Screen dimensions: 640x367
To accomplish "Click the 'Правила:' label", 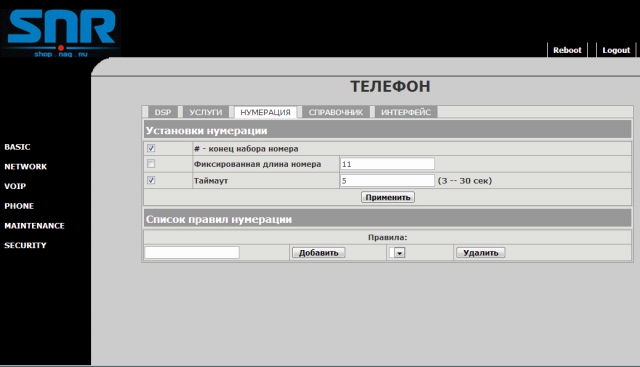I will point(387,237).
